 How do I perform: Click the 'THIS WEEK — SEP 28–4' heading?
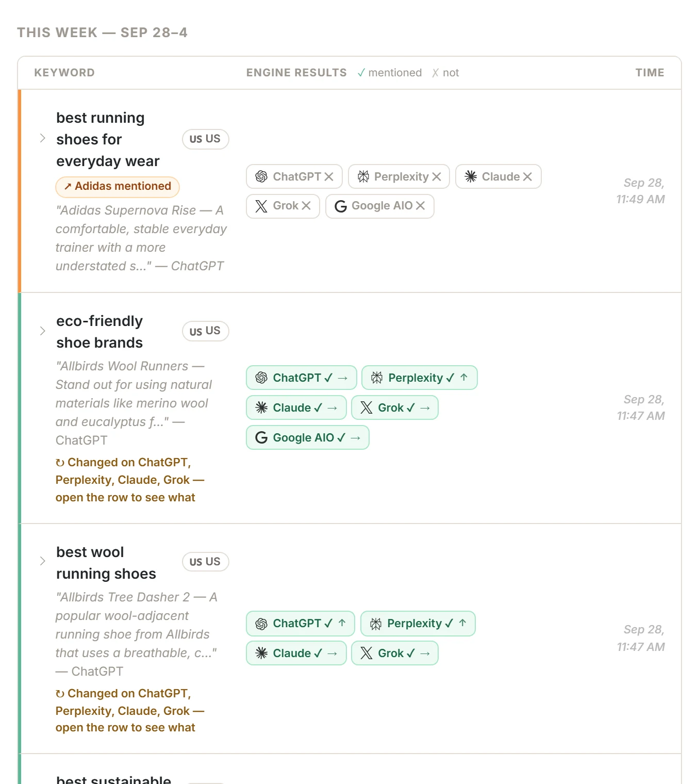[102, 32]
